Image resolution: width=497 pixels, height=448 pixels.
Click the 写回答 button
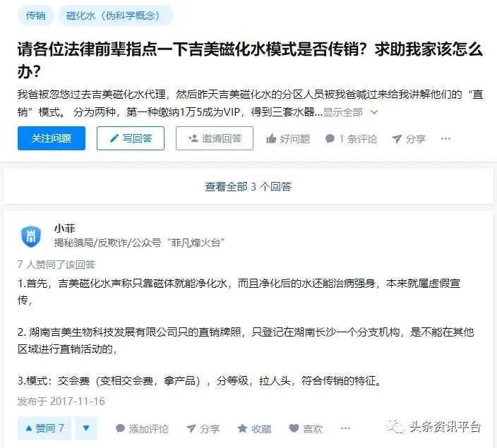[131, 138]
